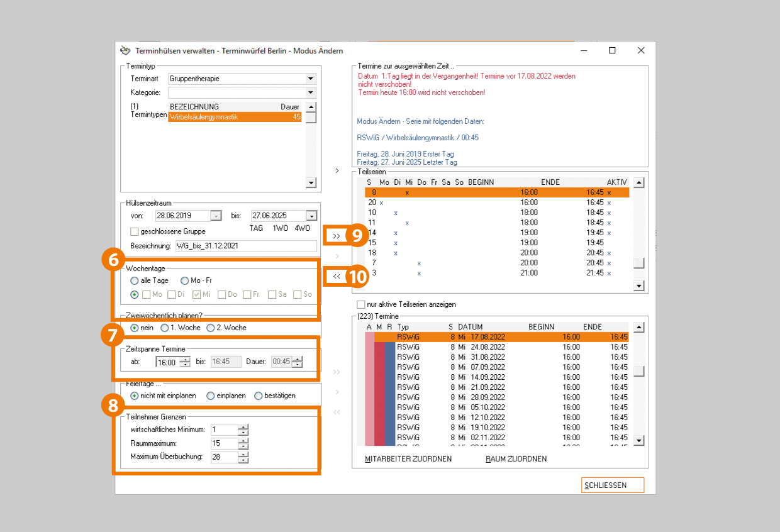This screenshot has width=780, height=532.
Task: Open the bis date picker dropdown
Action: tap(311, 216)
